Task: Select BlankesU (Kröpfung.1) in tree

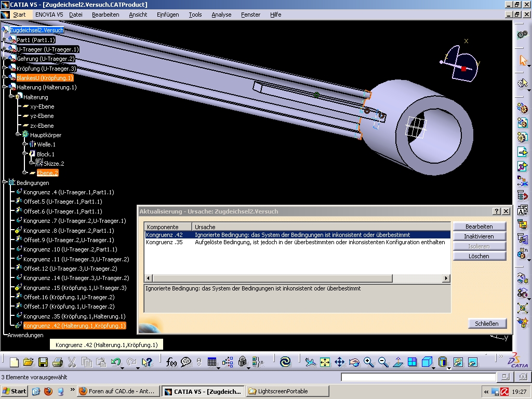Action: (x=45, y=78)
